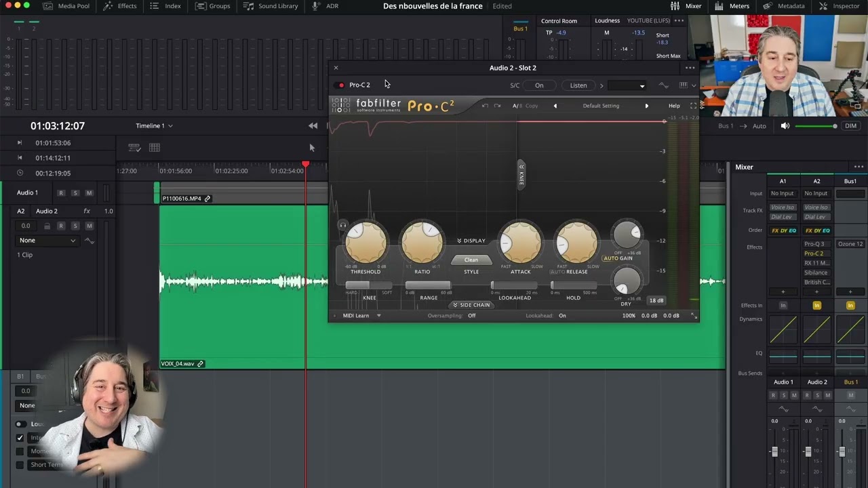Open the ADR panel
Image resolution: width=868 pixels, height=488 pixels.
tap(325, 6)
